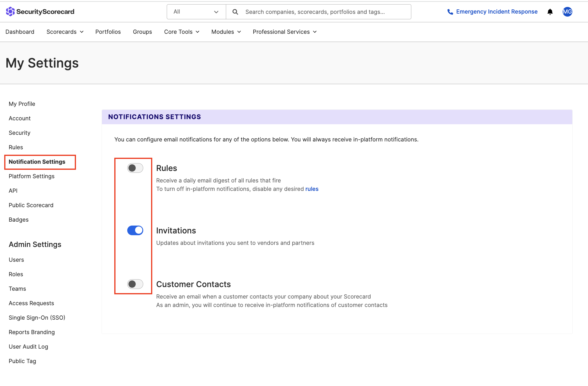
Task: Open the notifications bell
Action: click(x=550, y=12)
